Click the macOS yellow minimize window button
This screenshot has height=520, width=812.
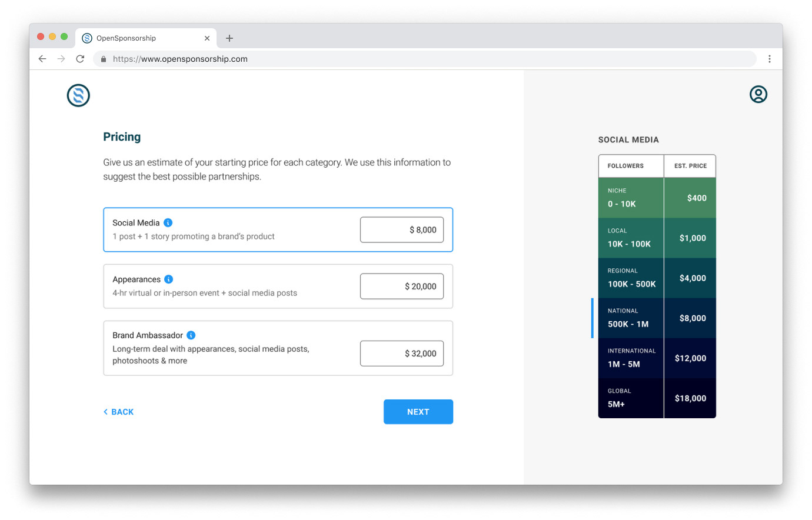(52, 36)
